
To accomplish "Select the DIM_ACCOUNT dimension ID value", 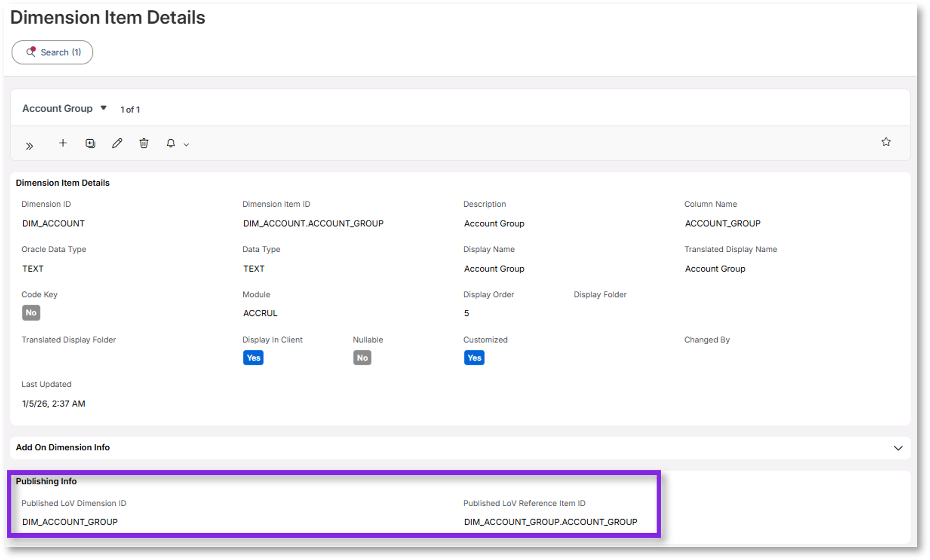I will point(53,224).
